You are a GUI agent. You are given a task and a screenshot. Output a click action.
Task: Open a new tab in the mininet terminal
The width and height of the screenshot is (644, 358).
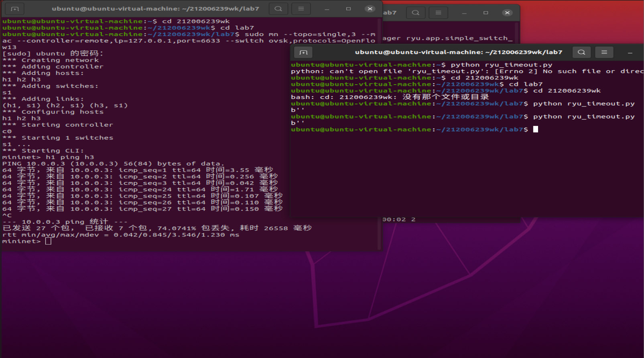point(14,8)
